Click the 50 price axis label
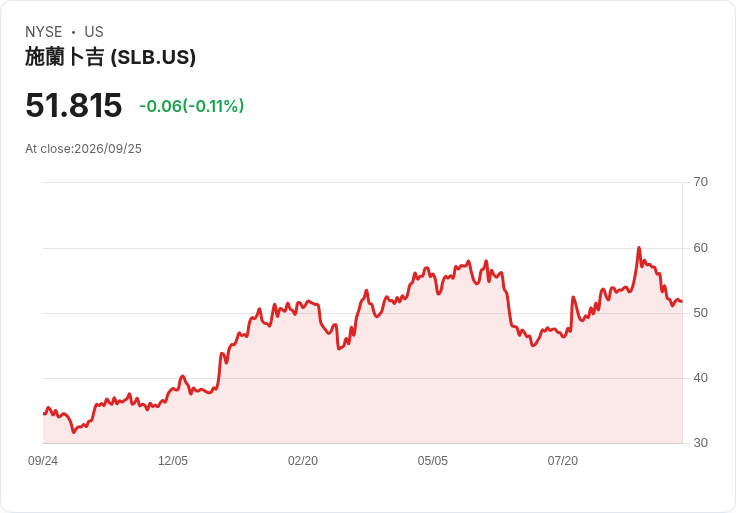The width and height of the screenshot is (736, 513). (x=701, y=313)
